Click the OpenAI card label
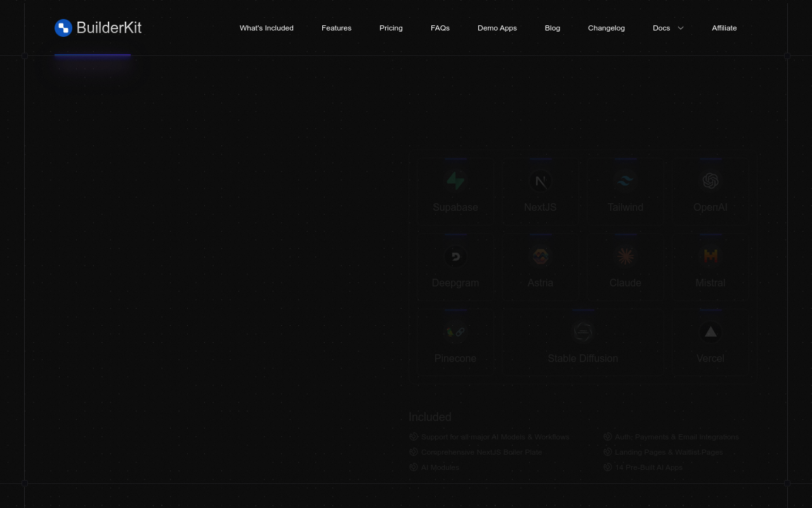 point(710,207)
